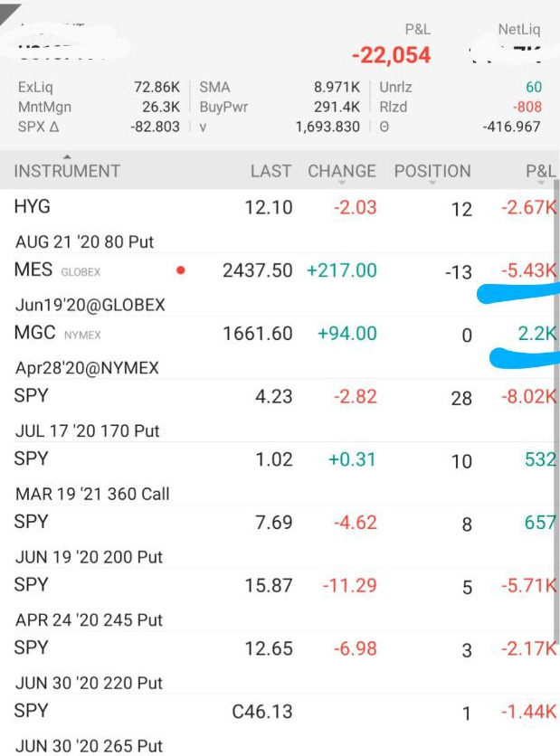Click the BuyPwr value 291.4K
Viewport: 560px width, 756px height.
click(337, 107)
